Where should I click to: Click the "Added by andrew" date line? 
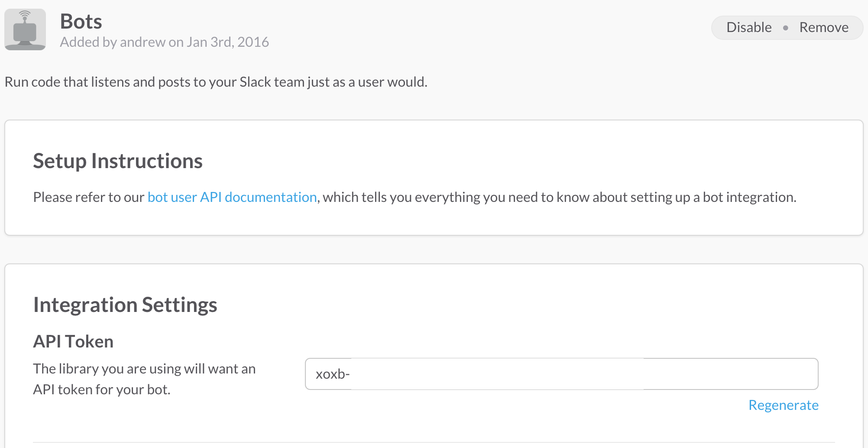pyautogui.click(x=165, y=42)
